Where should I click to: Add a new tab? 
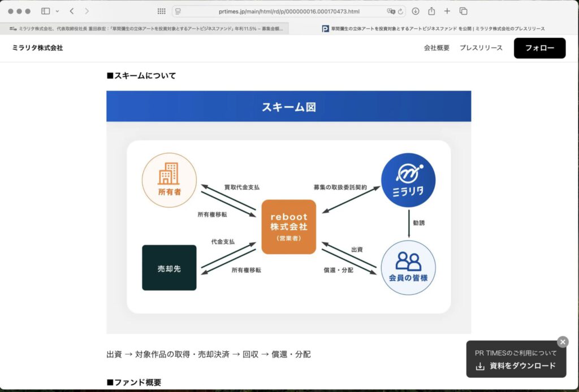click(x=447, y=11)
